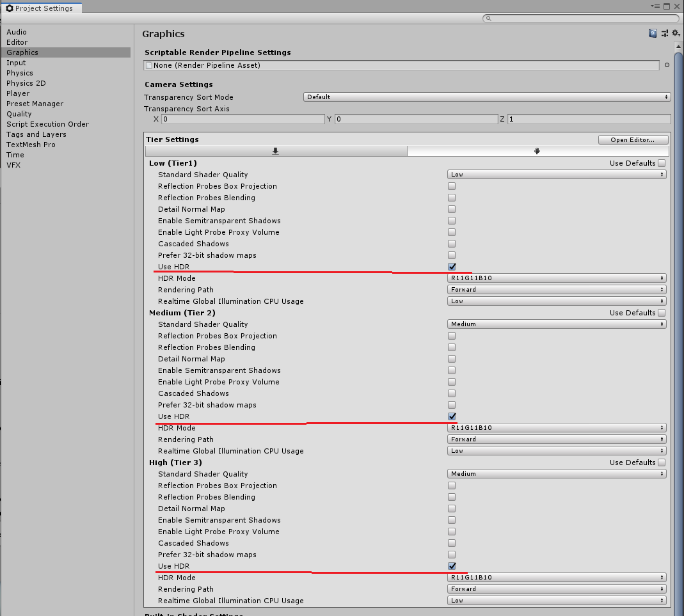Click the Transparency Sort Axis Z field
This screenshot has width=684, height=616.
point(589,118)
